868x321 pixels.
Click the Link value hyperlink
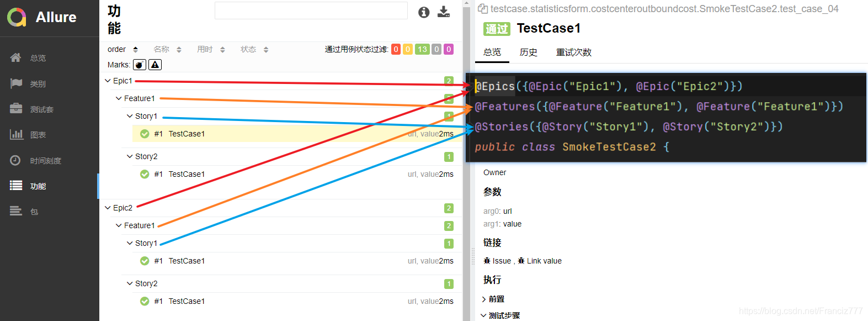tap(544, 261)
